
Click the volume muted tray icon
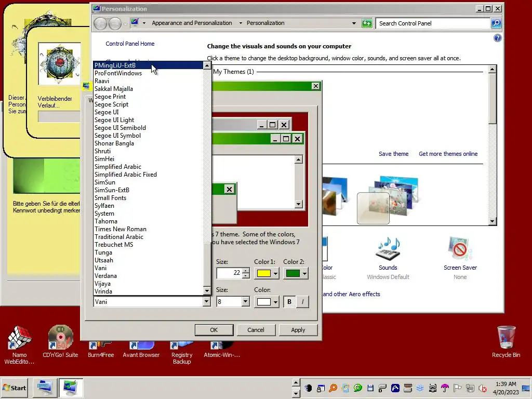[x=482, y=388]
